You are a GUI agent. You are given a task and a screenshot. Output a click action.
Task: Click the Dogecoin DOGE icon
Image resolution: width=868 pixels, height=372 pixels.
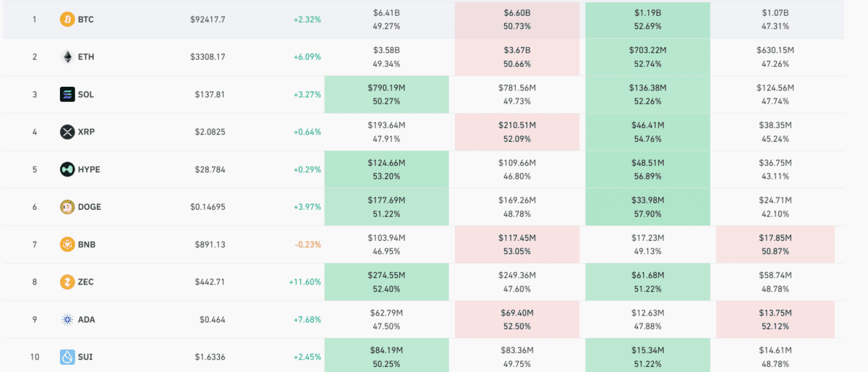coord(67,207)
